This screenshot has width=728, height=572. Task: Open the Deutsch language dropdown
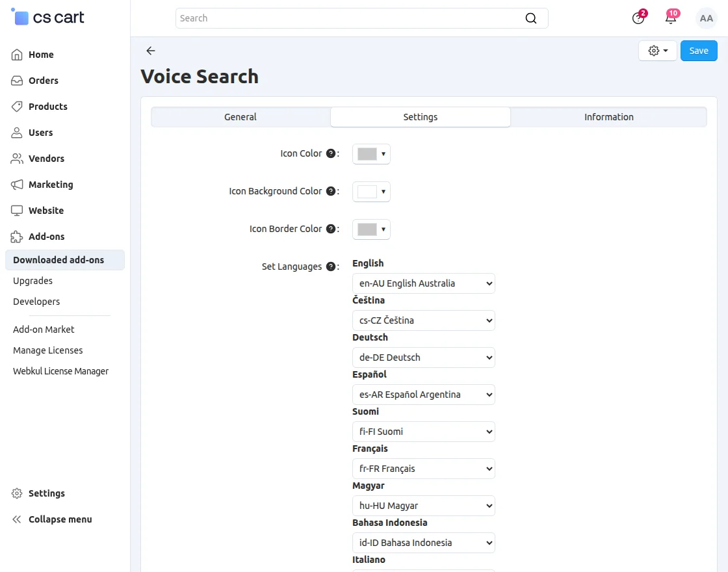(423, 357)
